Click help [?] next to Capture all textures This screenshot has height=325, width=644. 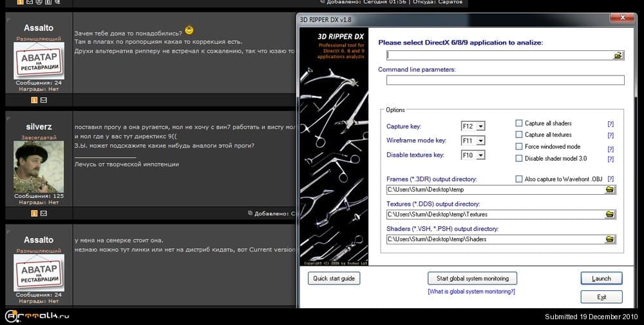pos(611,135)
